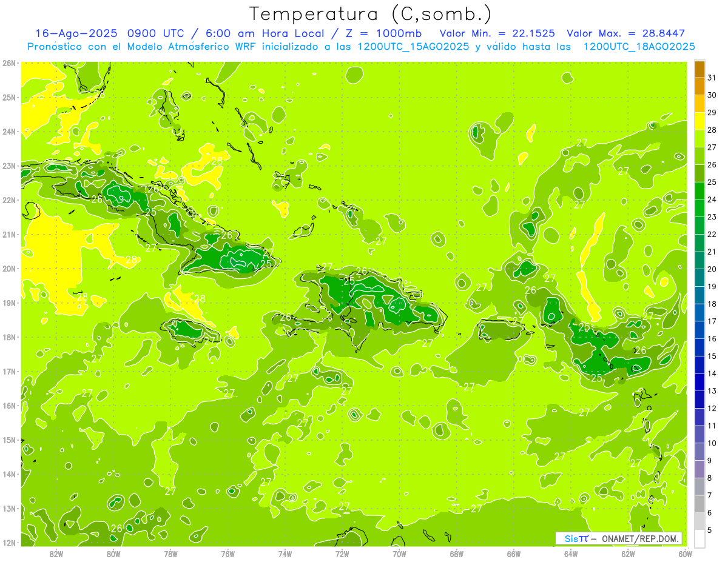This screenshot has width=728, height=562.
Task: Click the '23N' latitude axis label
Action: [9, 166]
